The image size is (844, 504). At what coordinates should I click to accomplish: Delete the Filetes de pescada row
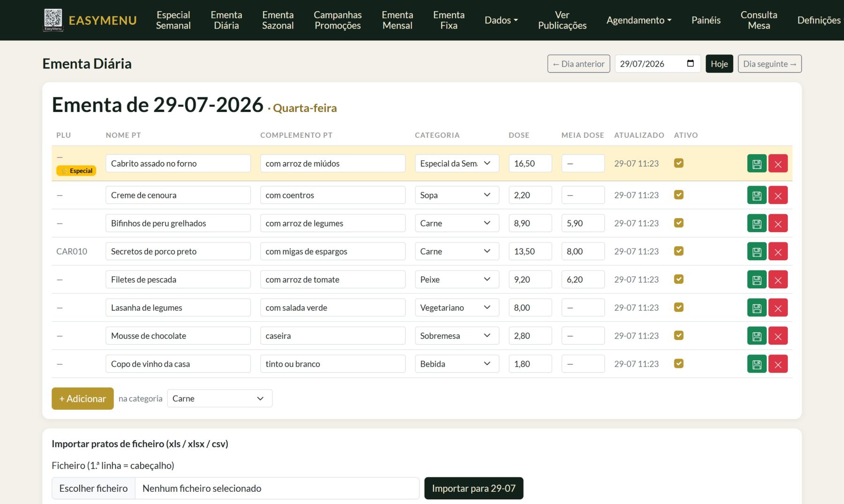(x=778, y=279)
